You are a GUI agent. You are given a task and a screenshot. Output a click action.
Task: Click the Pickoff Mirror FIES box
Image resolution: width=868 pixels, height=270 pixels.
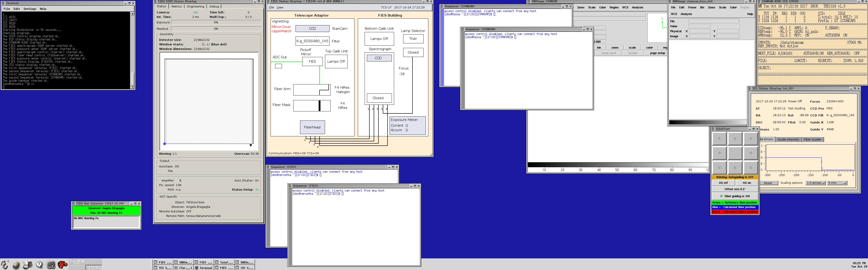(x=312, y=61)
